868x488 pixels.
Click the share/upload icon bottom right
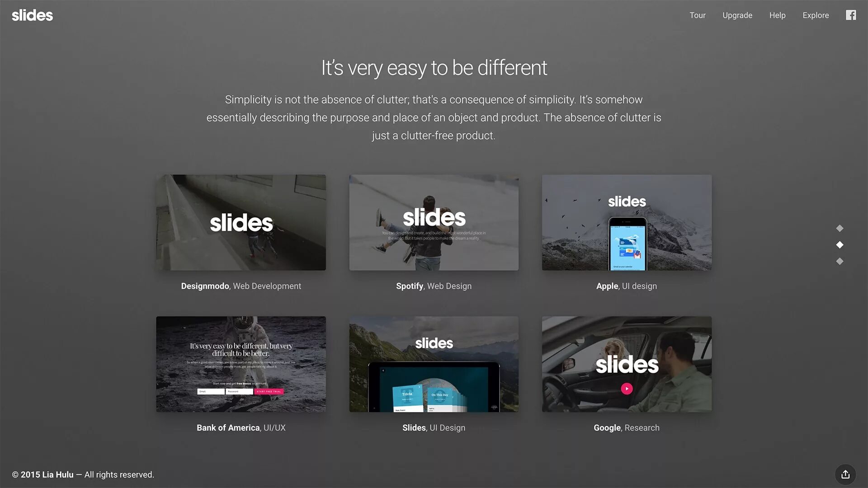pos(846,474)
